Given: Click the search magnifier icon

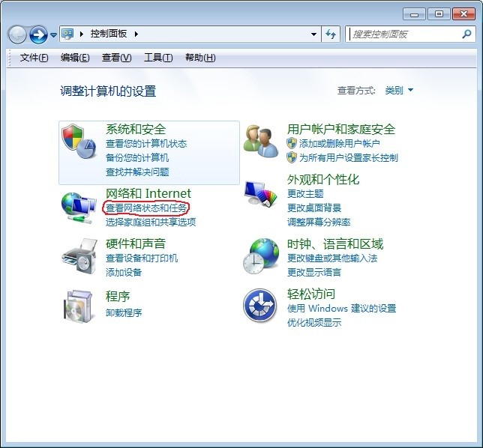Looking at the screenshot, I should [x=466, y=34].
